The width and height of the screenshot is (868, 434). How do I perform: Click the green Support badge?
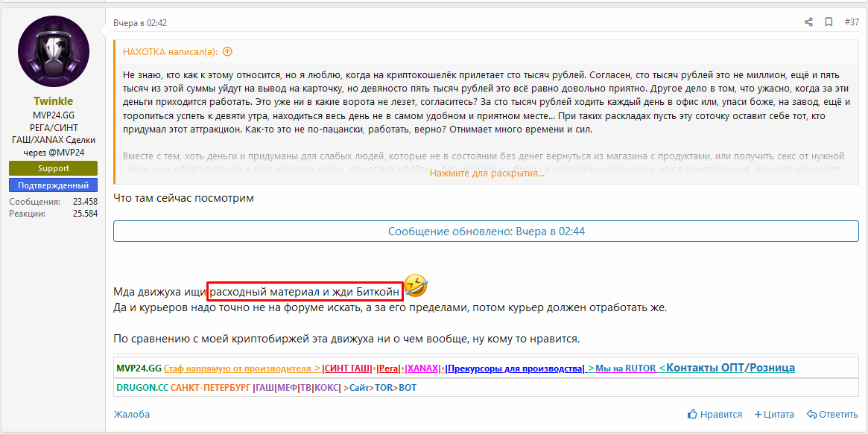tap(53, 168)
